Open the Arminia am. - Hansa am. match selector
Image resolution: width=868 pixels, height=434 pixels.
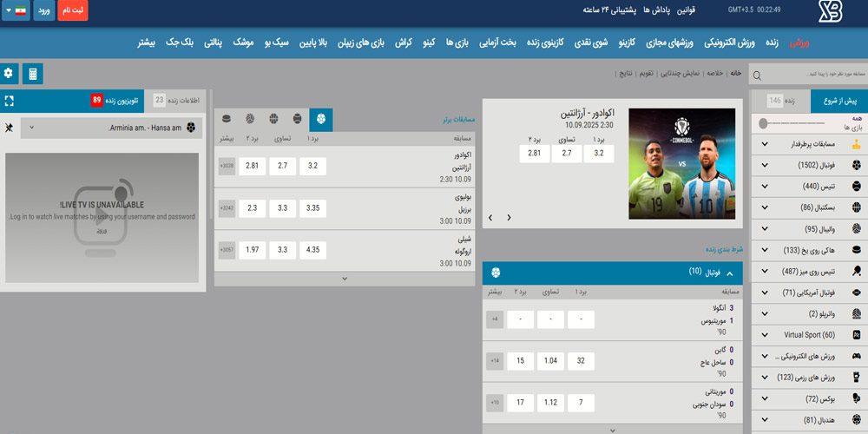pyautogui.click(x=108, y=128)
